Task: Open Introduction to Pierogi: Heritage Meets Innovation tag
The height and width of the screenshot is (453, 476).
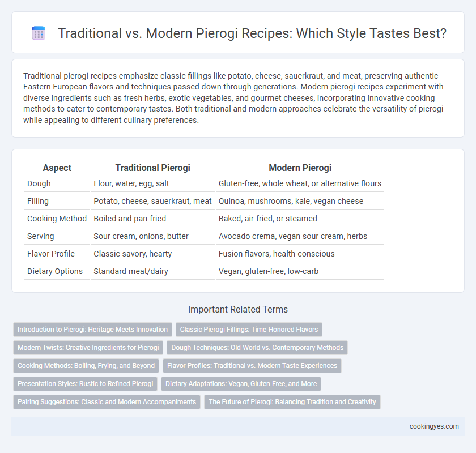Action: point(92,330)
